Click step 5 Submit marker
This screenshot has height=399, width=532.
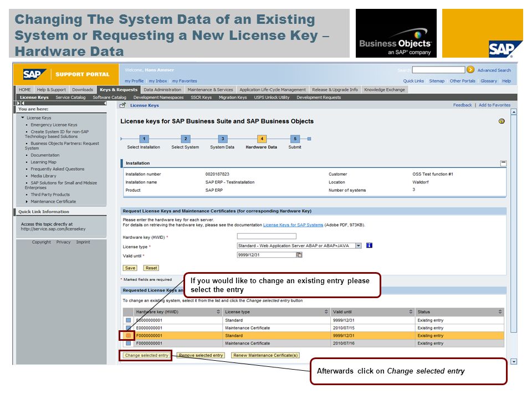pyautogui.click(x=295, y=139)
